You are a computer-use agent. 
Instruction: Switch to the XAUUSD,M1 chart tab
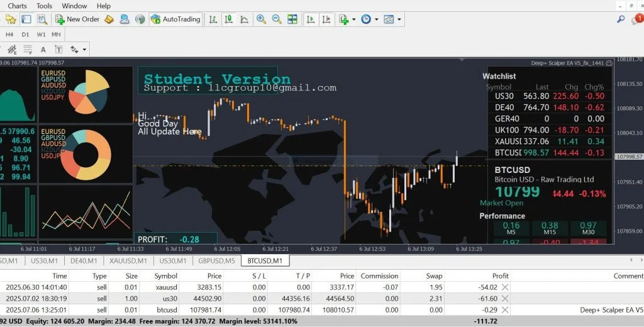(x=128, y=260)
